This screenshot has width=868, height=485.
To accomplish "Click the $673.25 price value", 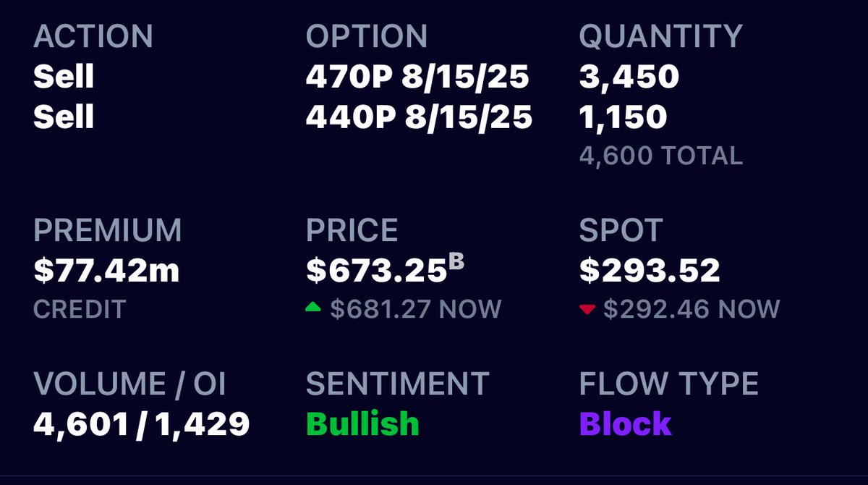I will tap(376, 271).
